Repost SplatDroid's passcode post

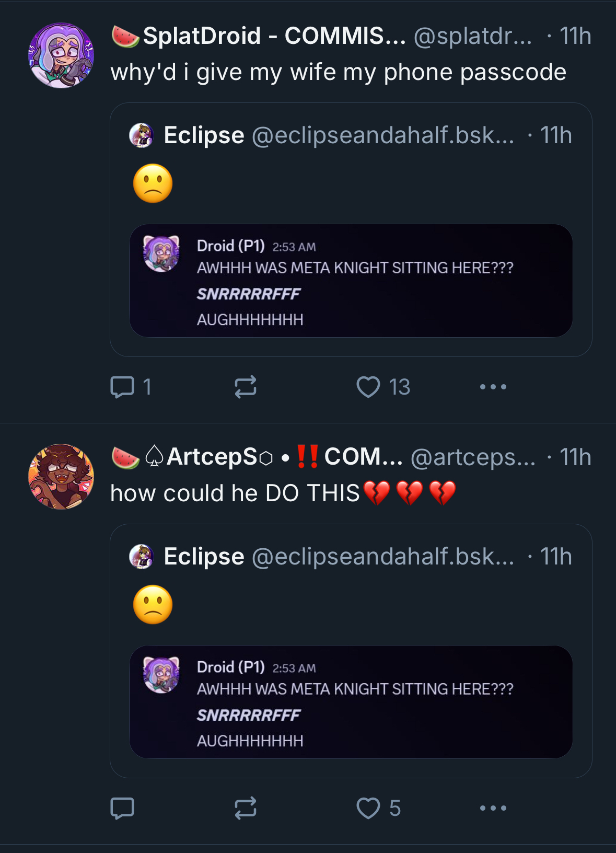click(245, 387)
